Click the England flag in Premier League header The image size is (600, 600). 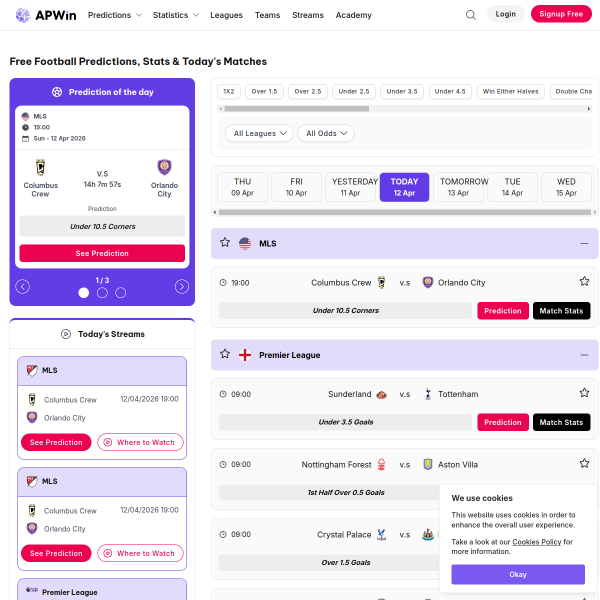point(245,355)
